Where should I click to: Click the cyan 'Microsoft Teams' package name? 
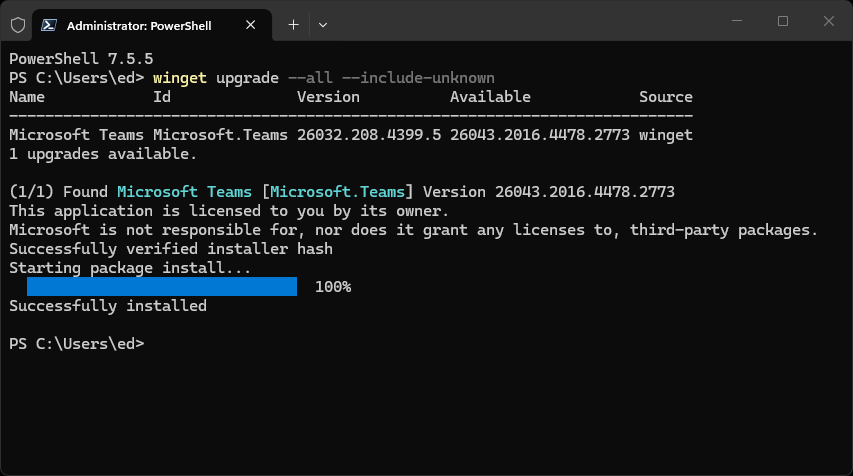point(184,192)
